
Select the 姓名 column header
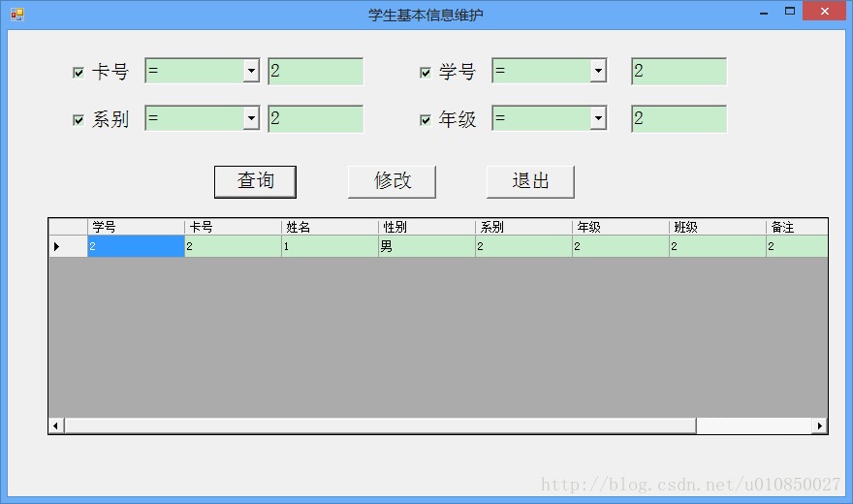click(x=330, y=227)
